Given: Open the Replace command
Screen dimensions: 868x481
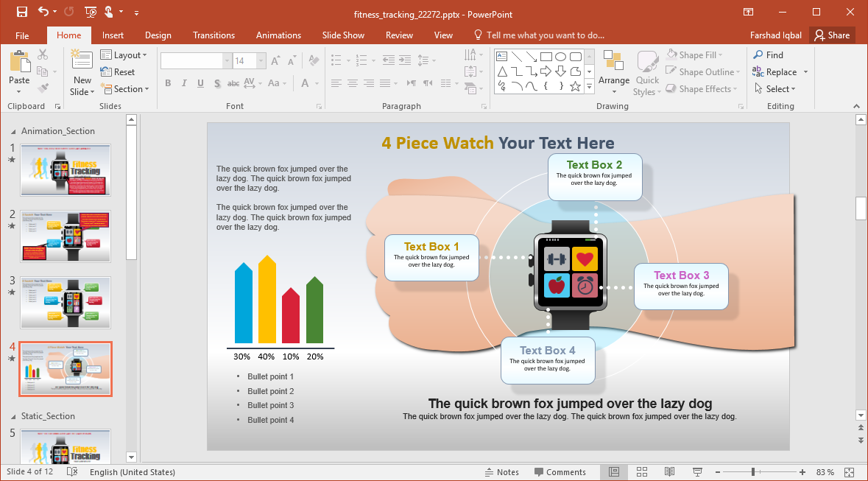Looking at the screenshot, I should (x=780, y=71).
